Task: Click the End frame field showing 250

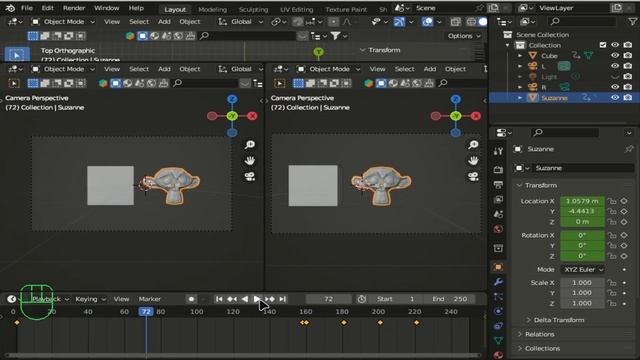Action: (x=449, y=299)
